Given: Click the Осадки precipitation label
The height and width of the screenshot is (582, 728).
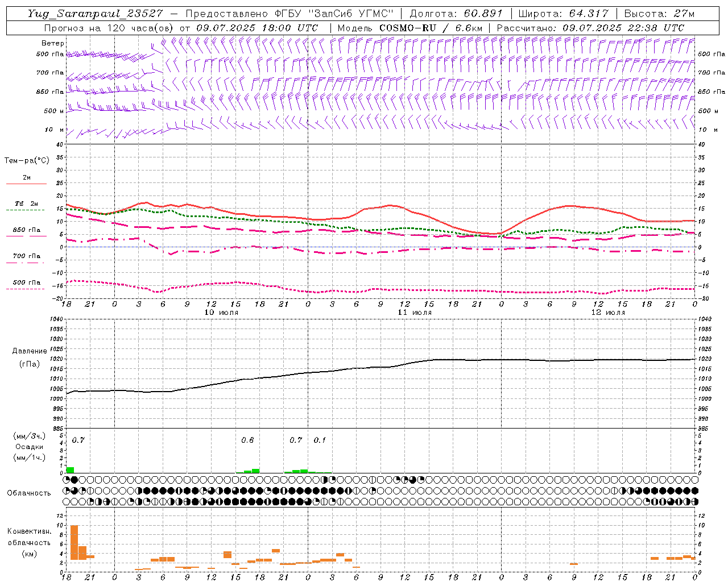Looking at the screenshot, I should 30,447.
